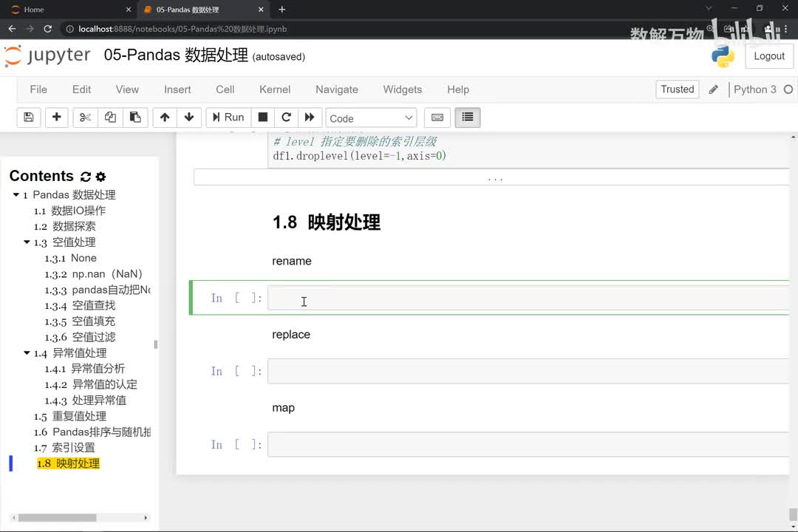Interrupt the kernel with stop icon
Image resolution: width=798 pixels, height=532 pixels.
(262, 117)
